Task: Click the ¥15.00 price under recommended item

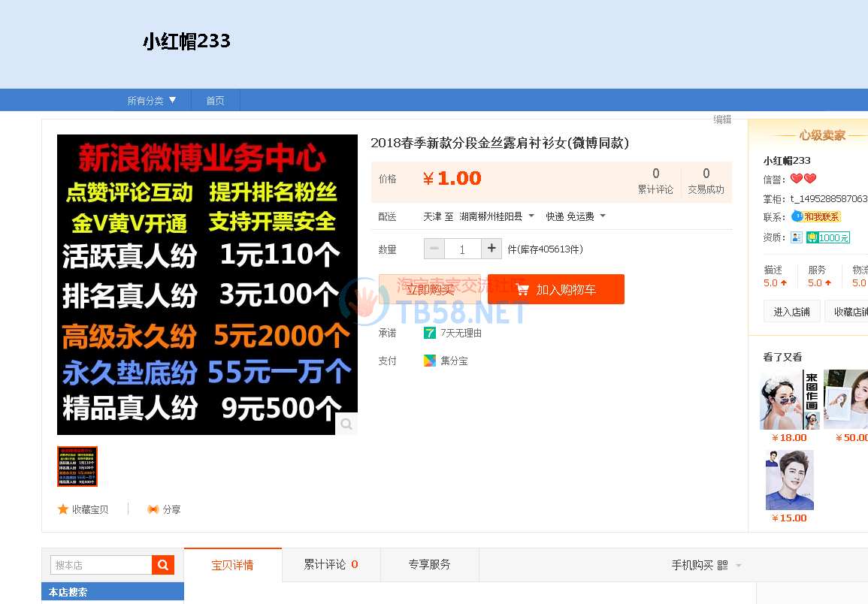Action: click(x=789, y=518)
